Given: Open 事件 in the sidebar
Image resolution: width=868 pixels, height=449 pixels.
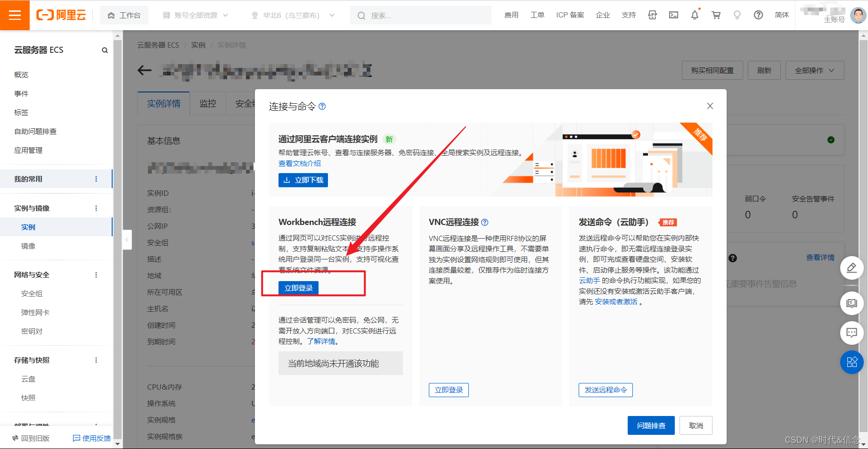Looking at the screenshot, I should [x=21, y=93].
